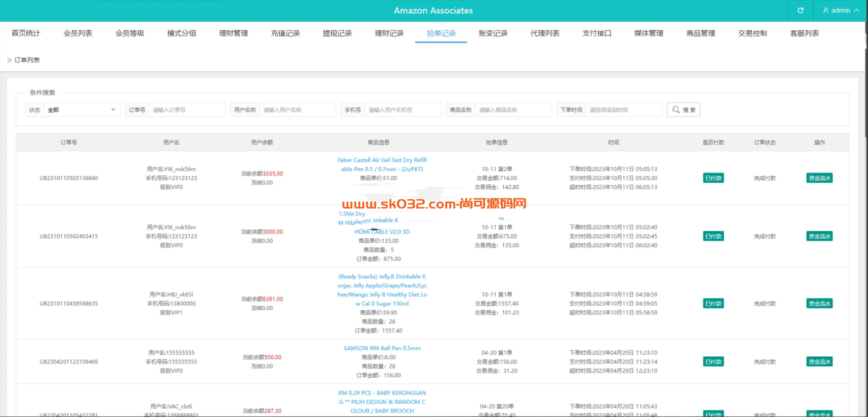The width and height of the screenshot is (868, 417).
Task: Open 客服列表 tab
Action: coord(804,33)
